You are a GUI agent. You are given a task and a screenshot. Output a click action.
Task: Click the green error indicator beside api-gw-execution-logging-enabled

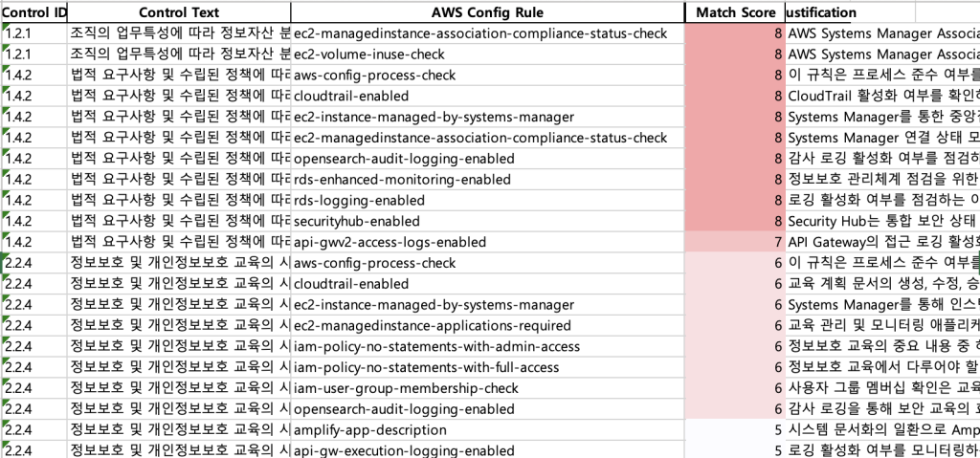[6, 445]
